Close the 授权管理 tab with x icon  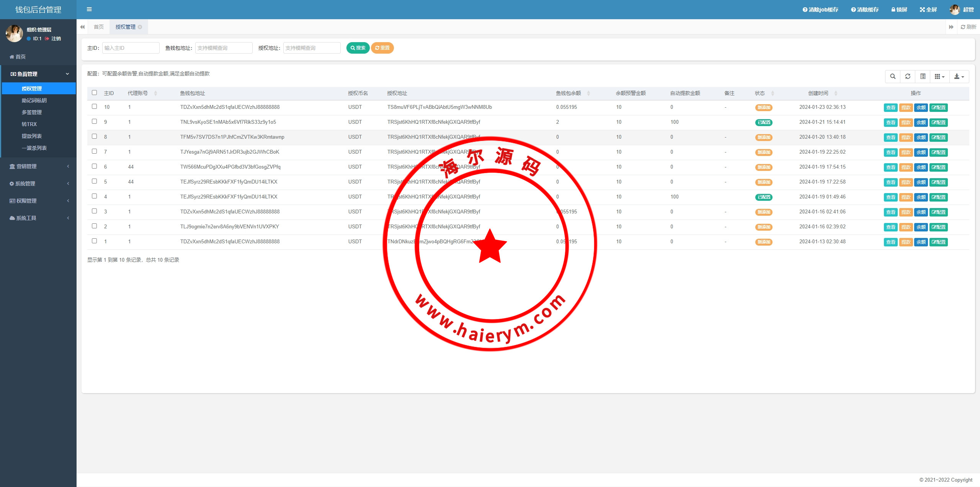(140, 27)
